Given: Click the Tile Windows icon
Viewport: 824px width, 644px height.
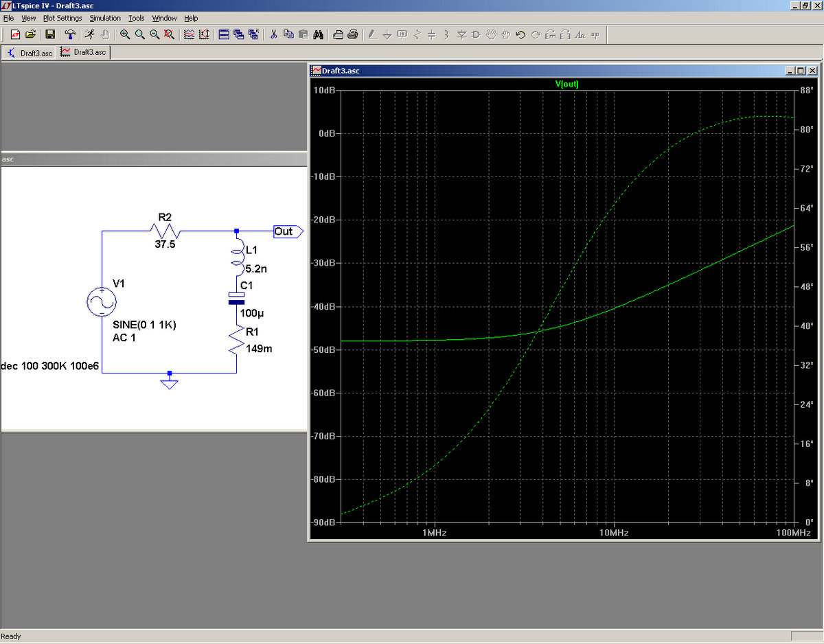Looking at the screenshot, I should pyautogui.click(x=223, y=34).
